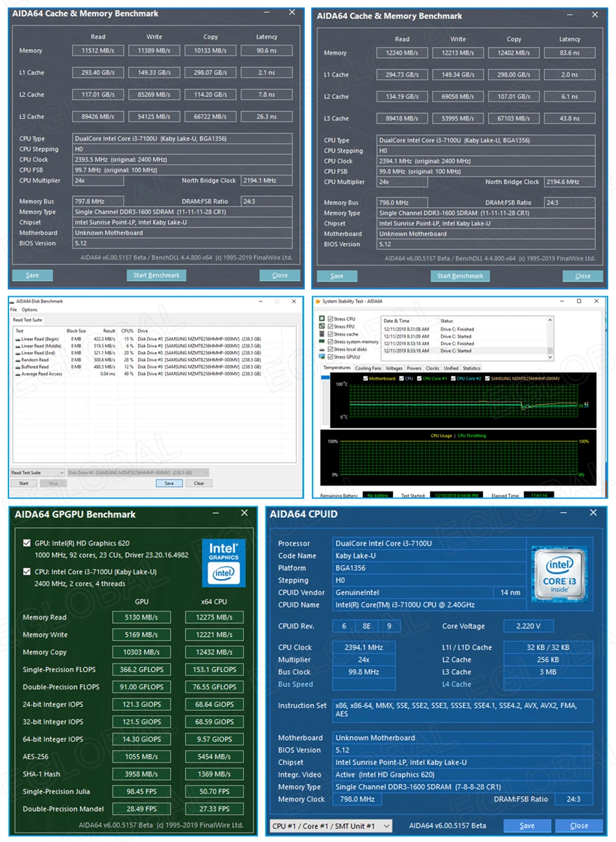Click drive icon beside Buffered Read

pyautogui.click(x=18, y=367)
